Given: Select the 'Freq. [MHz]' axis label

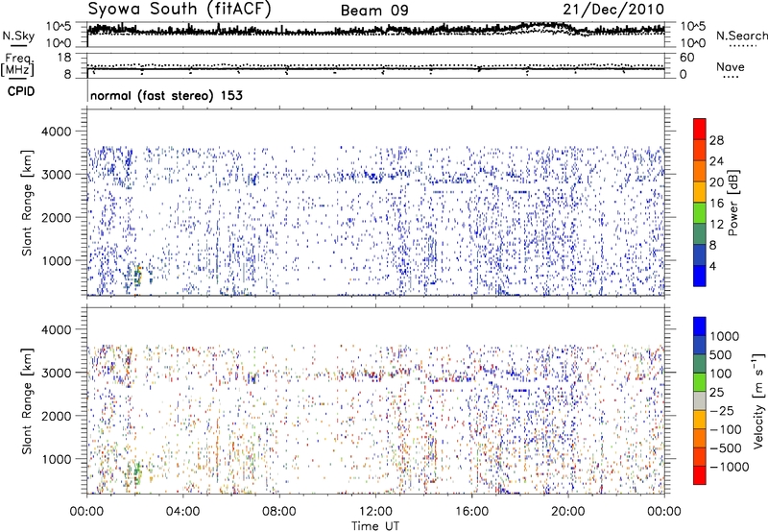Looking at the screenshot, I should [18, 64].
